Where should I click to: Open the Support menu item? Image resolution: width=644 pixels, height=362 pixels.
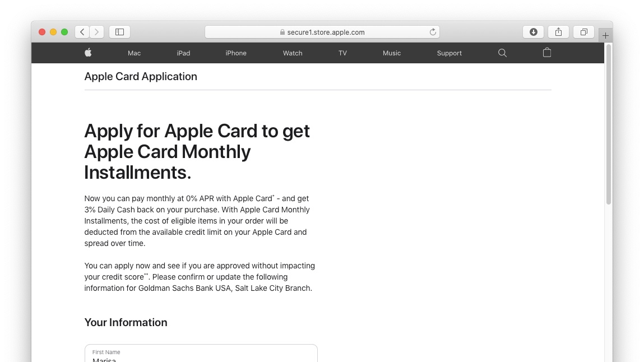(450, 53)
